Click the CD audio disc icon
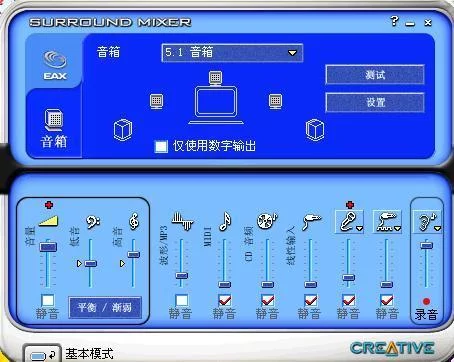The image size is (454, 362). (x=267, y=221)
